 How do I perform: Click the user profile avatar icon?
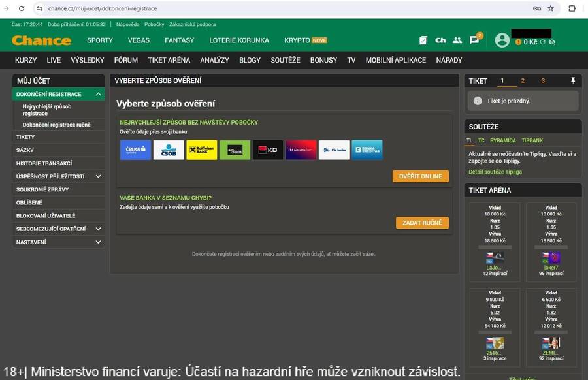coord(502,40)
